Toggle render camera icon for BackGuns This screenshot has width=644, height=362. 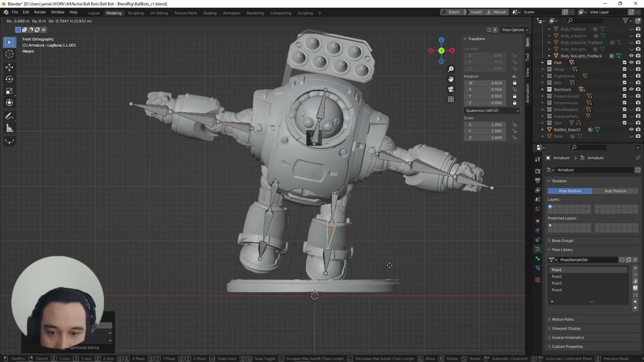(638, 89)
